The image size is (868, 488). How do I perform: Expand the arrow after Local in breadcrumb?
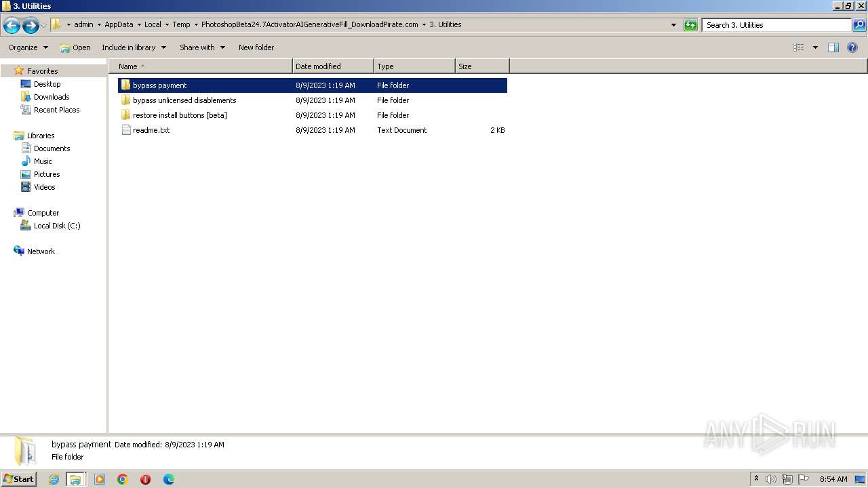(167, 24)
